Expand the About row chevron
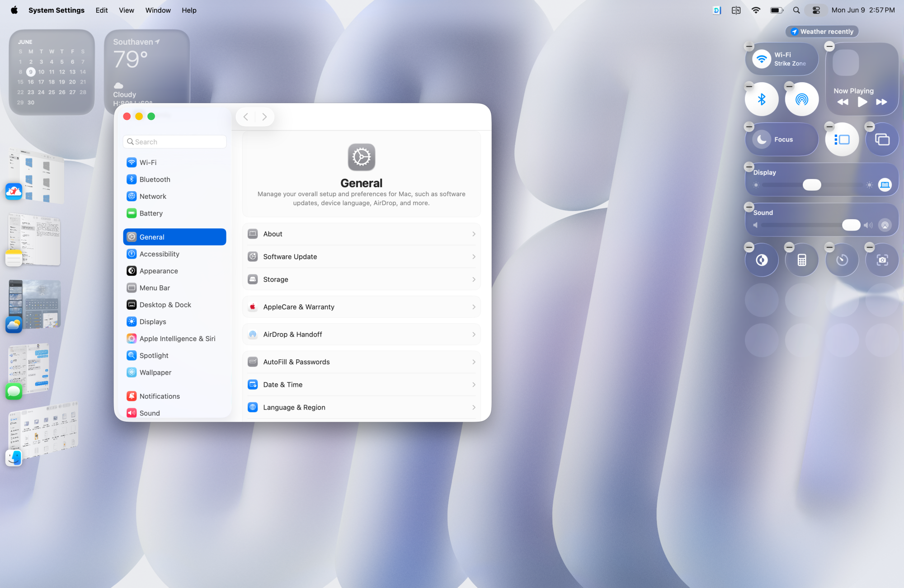The height and width of the screenshot is (588, 904). click(x=473, y=234)
